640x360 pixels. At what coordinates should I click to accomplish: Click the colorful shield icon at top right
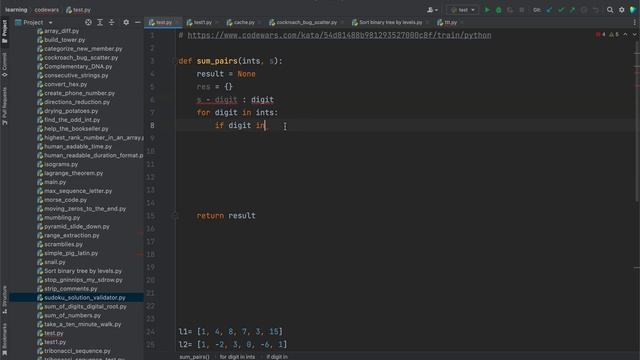tap(633, 10)
